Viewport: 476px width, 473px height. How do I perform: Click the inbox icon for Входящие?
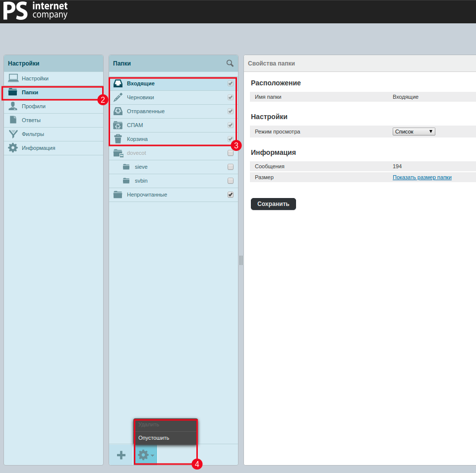(x=118, y=83)
